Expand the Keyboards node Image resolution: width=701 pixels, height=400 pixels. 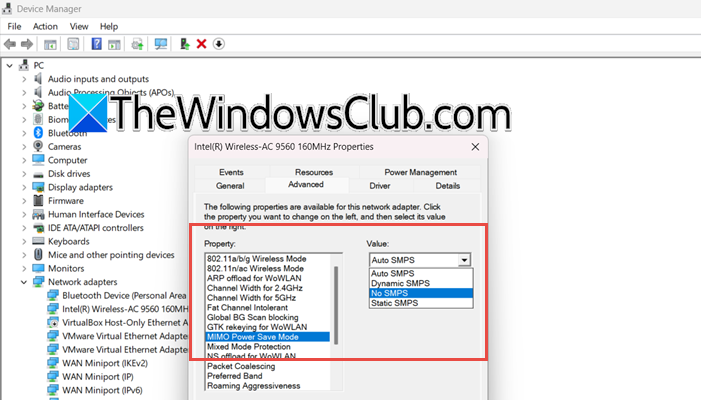click(24, 241)
